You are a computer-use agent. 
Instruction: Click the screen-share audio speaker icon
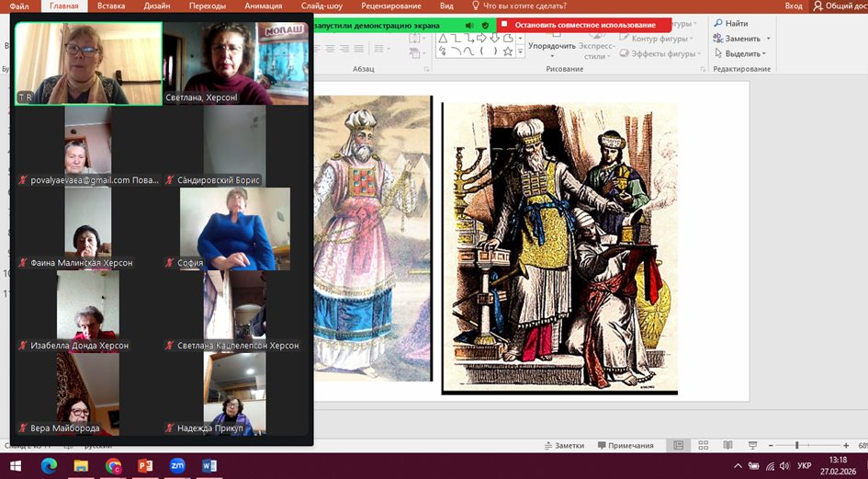click(469, 25)
